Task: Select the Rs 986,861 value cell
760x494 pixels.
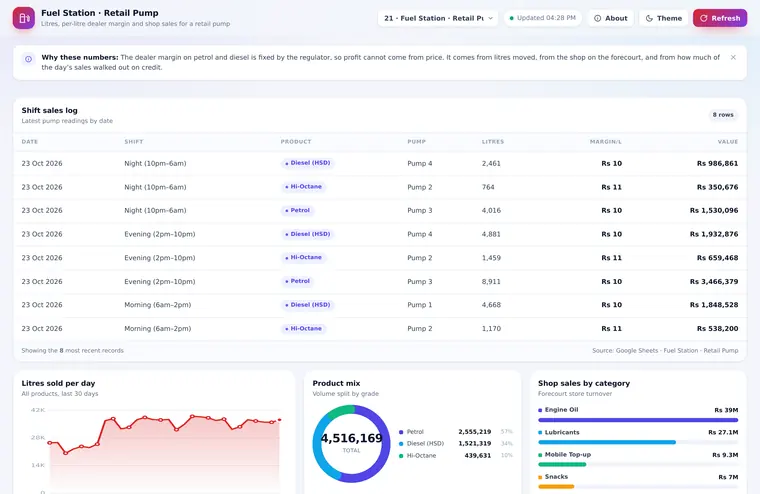Action: click(x=717, y=163)
